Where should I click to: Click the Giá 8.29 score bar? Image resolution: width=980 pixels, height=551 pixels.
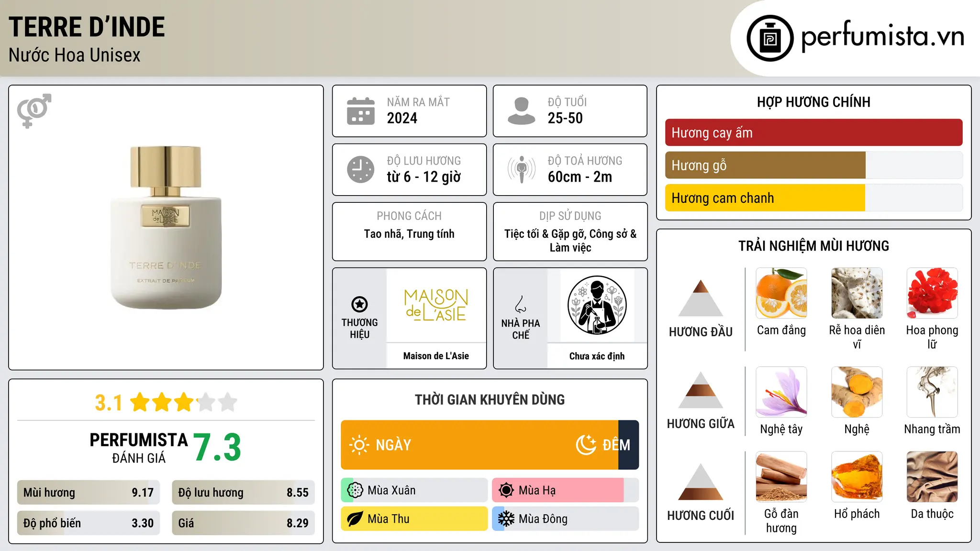coord(243,523)
